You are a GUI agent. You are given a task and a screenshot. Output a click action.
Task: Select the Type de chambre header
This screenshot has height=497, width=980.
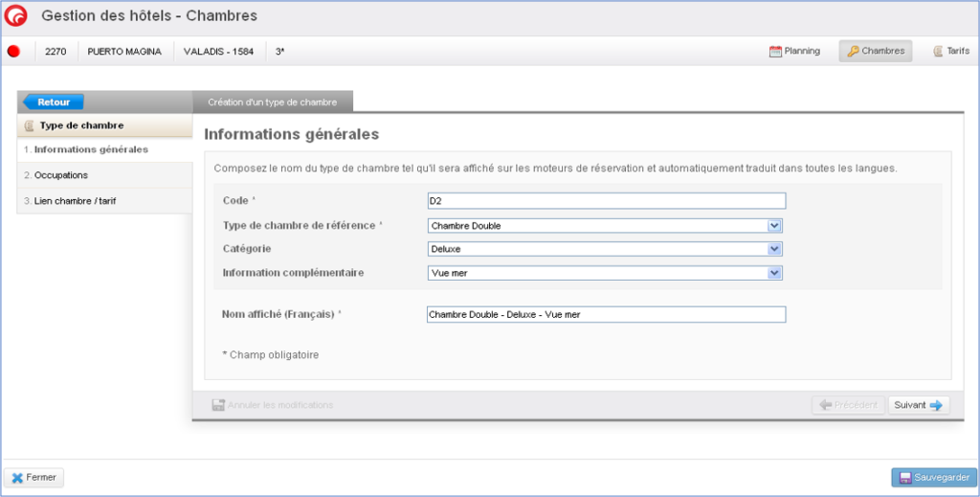80,125
